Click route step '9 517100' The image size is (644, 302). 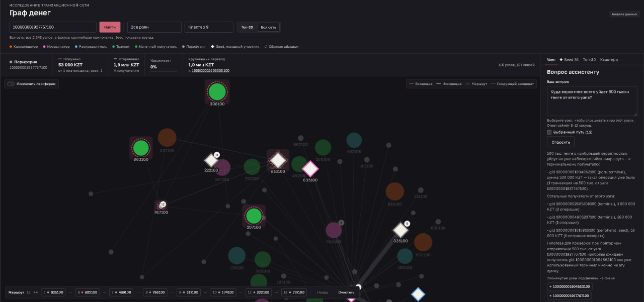(188, 292)
